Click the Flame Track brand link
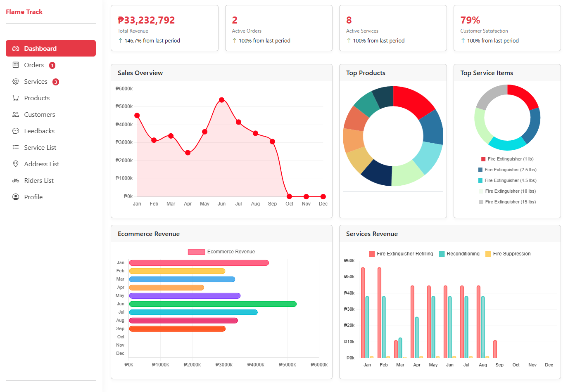 [24, 12]
